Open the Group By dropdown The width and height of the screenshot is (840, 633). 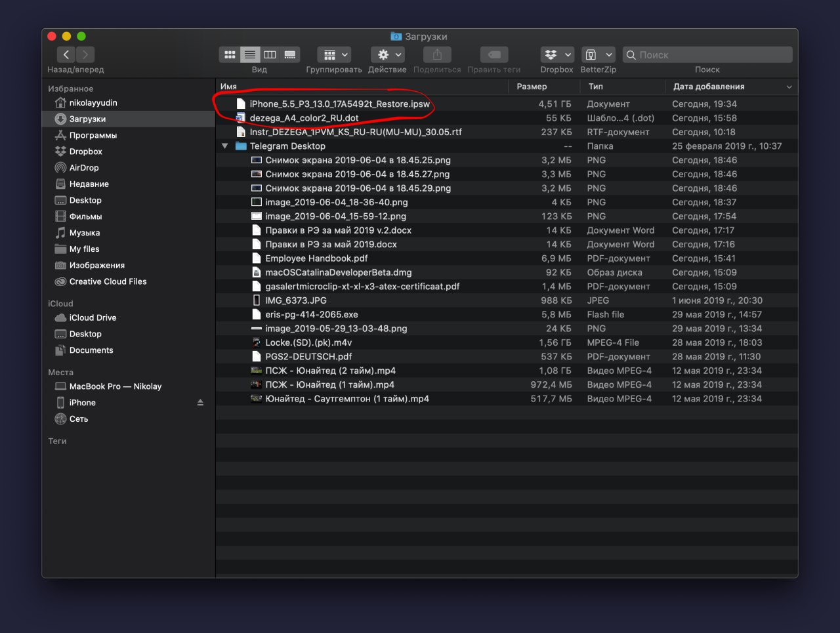coord(335,54)
